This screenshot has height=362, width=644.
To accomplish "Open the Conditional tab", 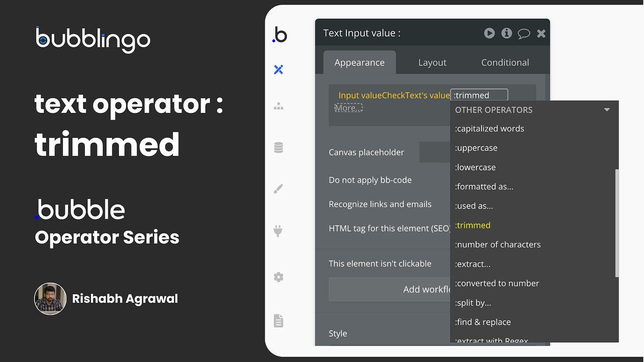I will (504, 62).
